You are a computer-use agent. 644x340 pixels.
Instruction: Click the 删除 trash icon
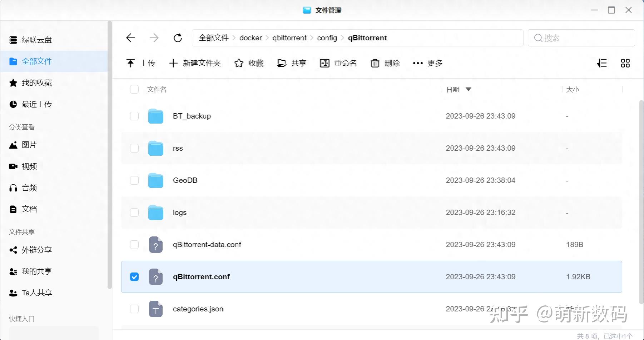click(375, 63)
